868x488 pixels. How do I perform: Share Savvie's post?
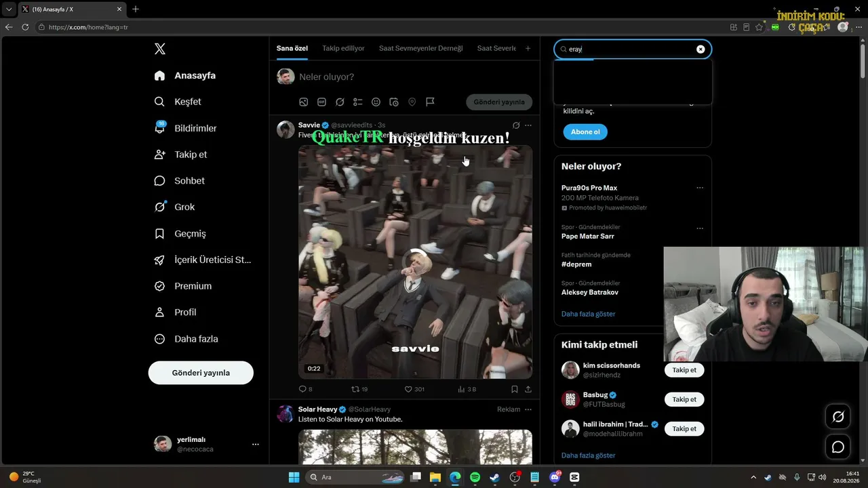(x=528, y=389)
